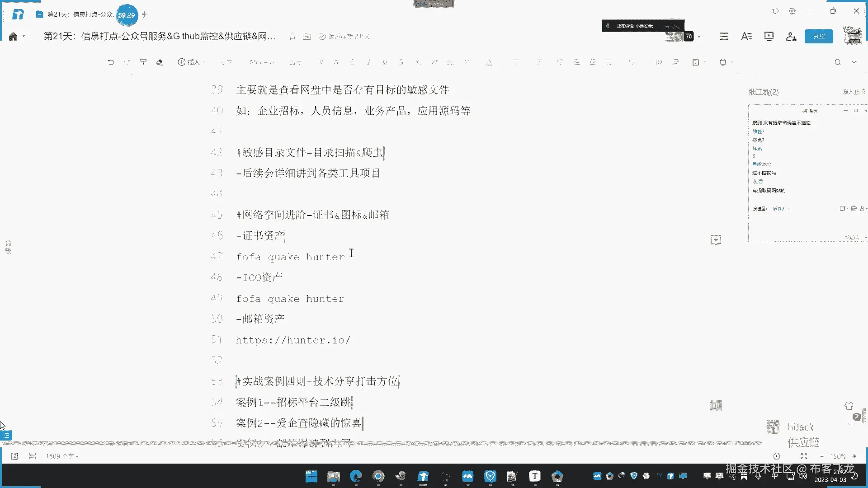Click the https://hunter.io/ link
The image size is (868, 488).
(293, 340)
